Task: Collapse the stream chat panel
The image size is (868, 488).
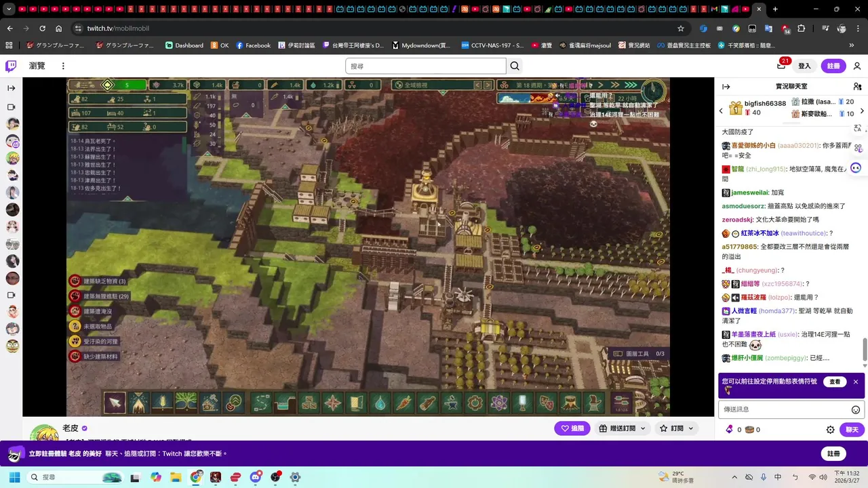Action: pos(726,87)
